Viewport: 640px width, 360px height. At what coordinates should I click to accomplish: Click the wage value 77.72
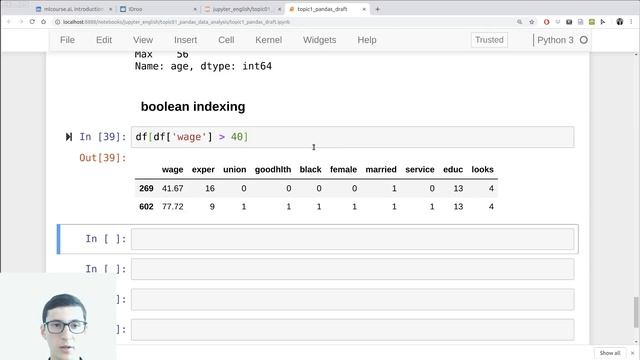[173, 207]
